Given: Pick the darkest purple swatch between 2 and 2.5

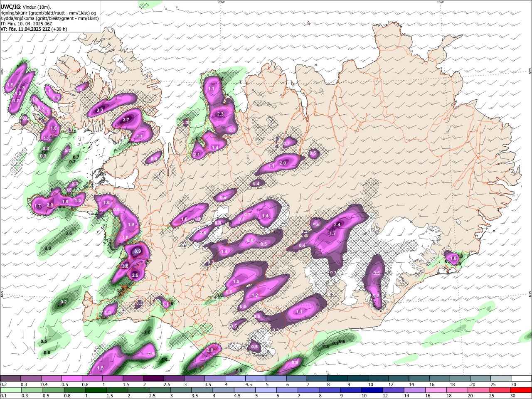Looking at the screenshot, I should [153, 378].
